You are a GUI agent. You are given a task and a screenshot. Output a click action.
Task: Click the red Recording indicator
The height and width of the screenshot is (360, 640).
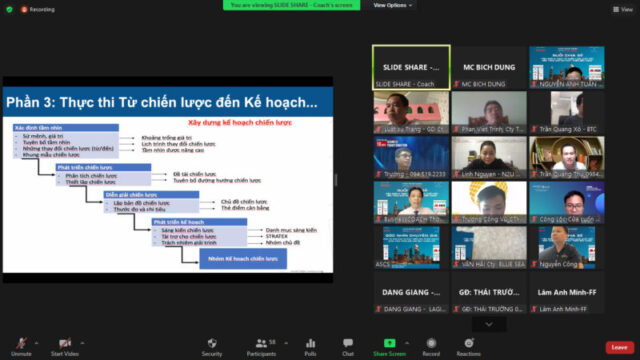click(x=38, y=9)
